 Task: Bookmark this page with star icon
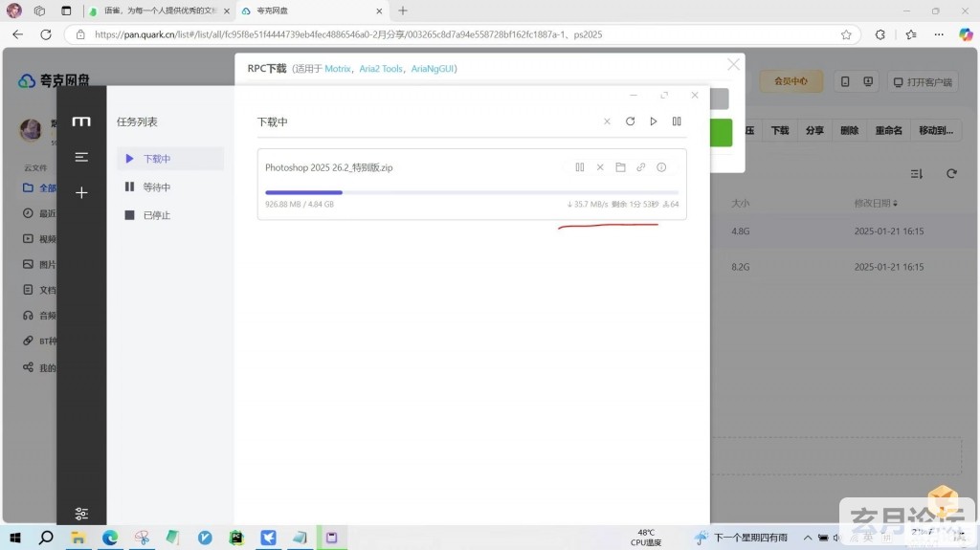(x=846, y=34)
